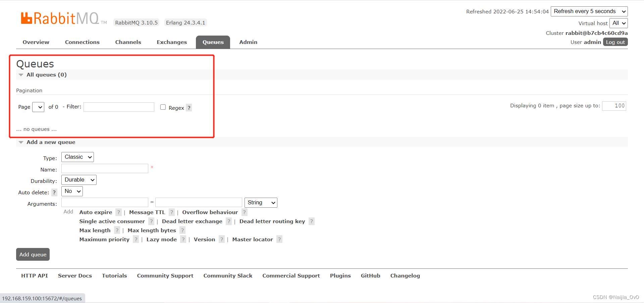Enable the Regex filter checkbox
Viewport: 644px width, 303px height.
pos(163,107)
